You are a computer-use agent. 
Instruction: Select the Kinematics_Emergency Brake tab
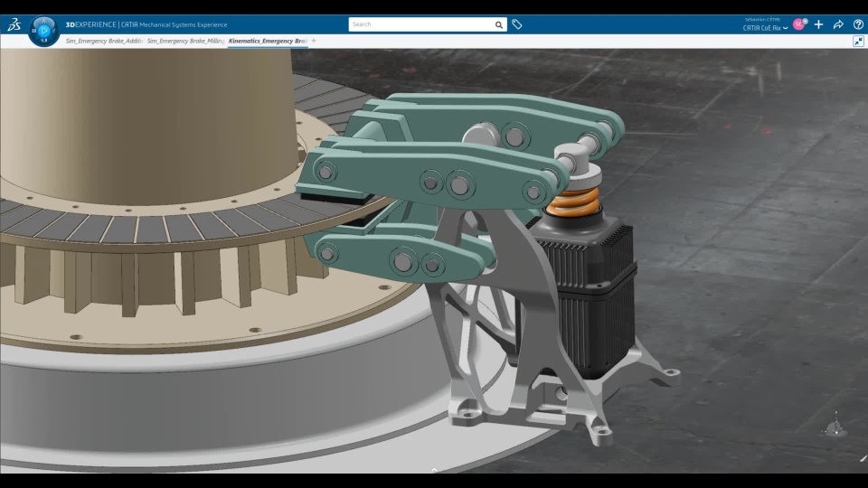click(268, 41)
